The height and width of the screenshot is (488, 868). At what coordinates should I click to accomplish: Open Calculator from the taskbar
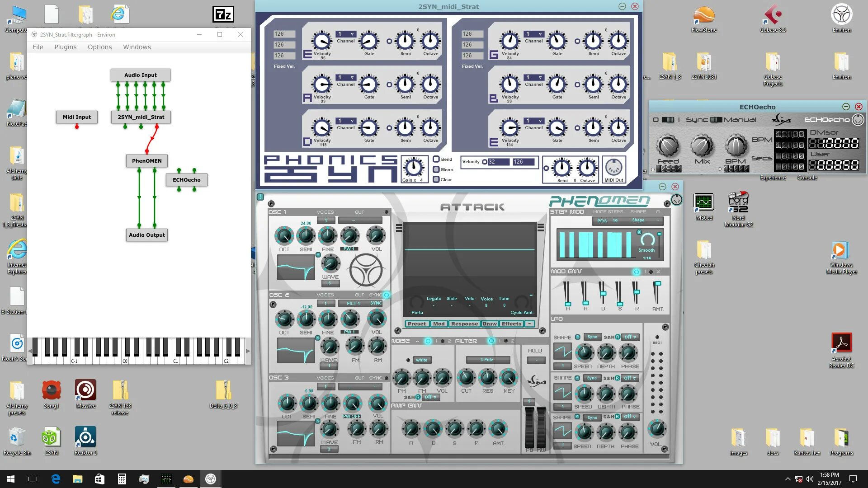click(122, 479)
